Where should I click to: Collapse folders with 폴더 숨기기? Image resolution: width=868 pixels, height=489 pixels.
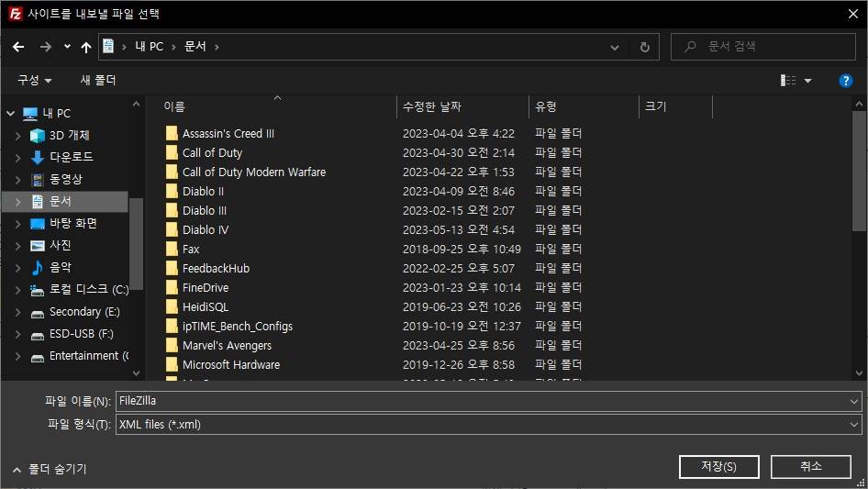tap(50, 470)
